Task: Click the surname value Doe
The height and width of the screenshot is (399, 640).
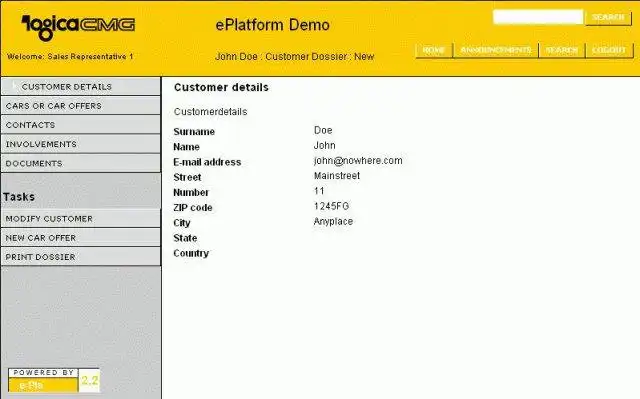Action: [x=323, y=130]
